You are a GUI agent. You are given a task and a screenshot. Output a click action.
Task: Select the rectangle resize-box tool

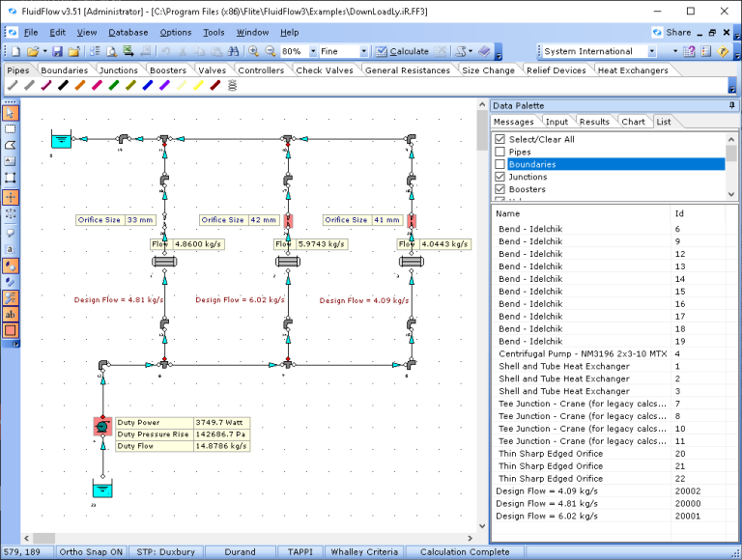[x=10, y=178]
